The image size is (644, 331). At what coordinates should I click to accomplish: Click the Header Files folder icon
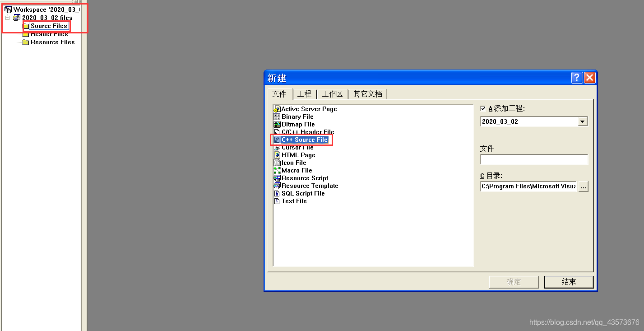[x=26, y=34]
